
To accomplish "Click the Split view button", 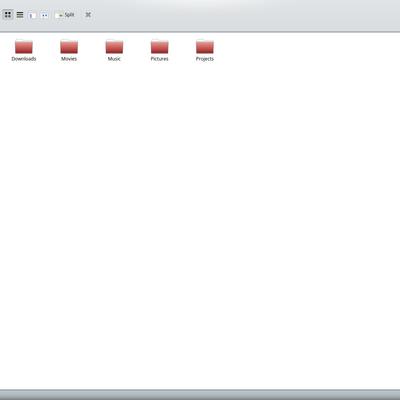I will (65, 15).
